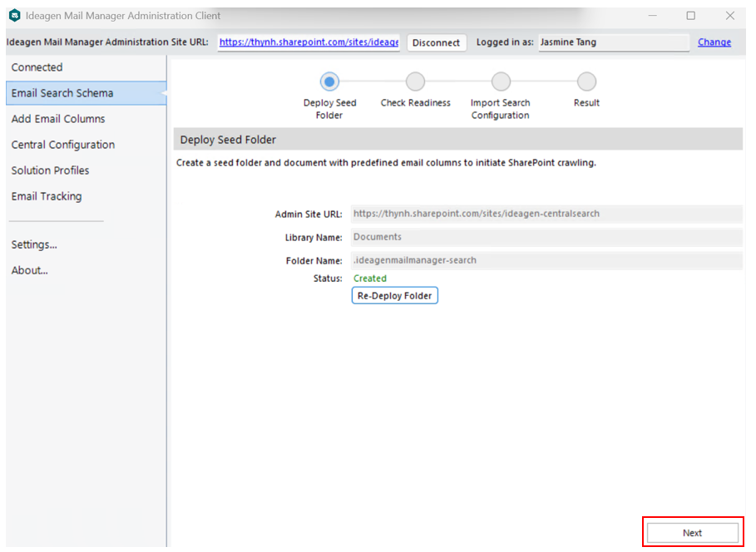Viewport: 756px width, 552px height.
Task: Select the Check Readiness step circle
Action: click(x=415, y=81)
